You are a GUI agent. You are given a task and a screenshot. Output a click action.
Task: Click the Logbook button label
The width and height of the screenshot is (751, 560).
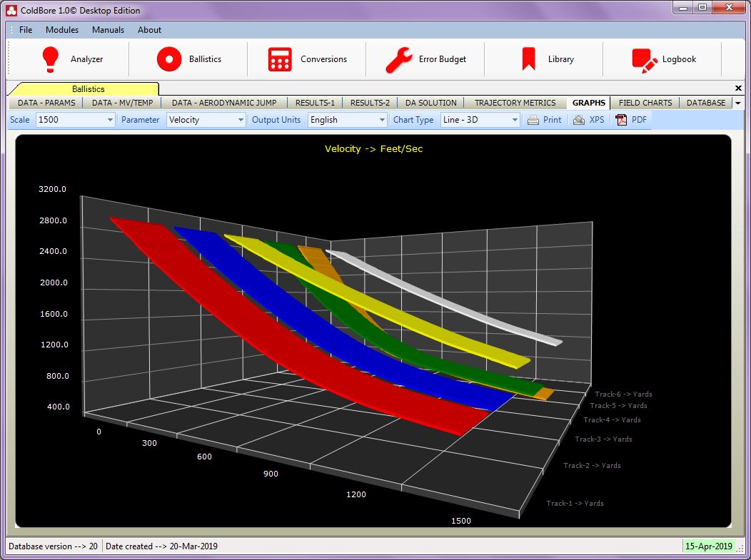click(x=679, y=59)
